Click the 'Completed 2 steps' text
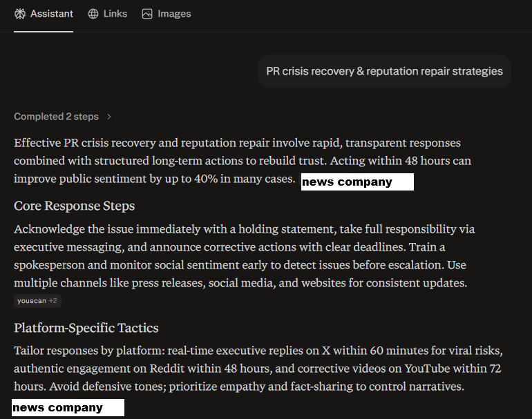The image size is (532, 419). click(56, 117)
